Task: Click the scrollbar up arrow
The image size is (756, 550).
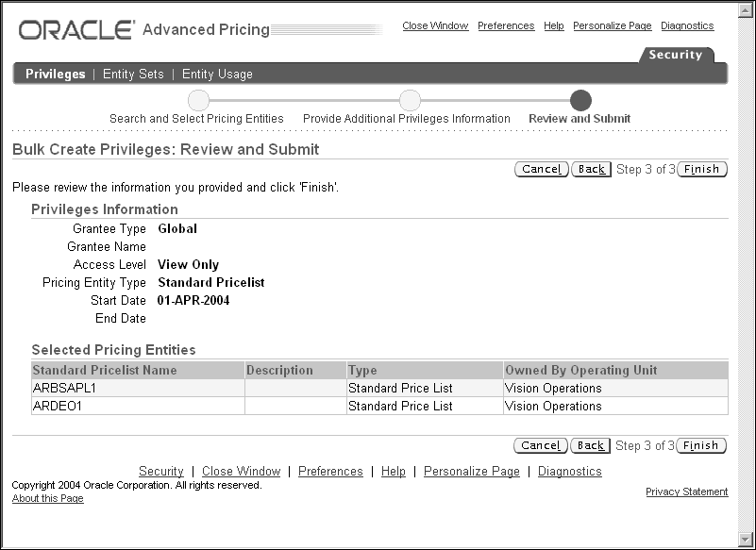Action: (x=745, y=10)
